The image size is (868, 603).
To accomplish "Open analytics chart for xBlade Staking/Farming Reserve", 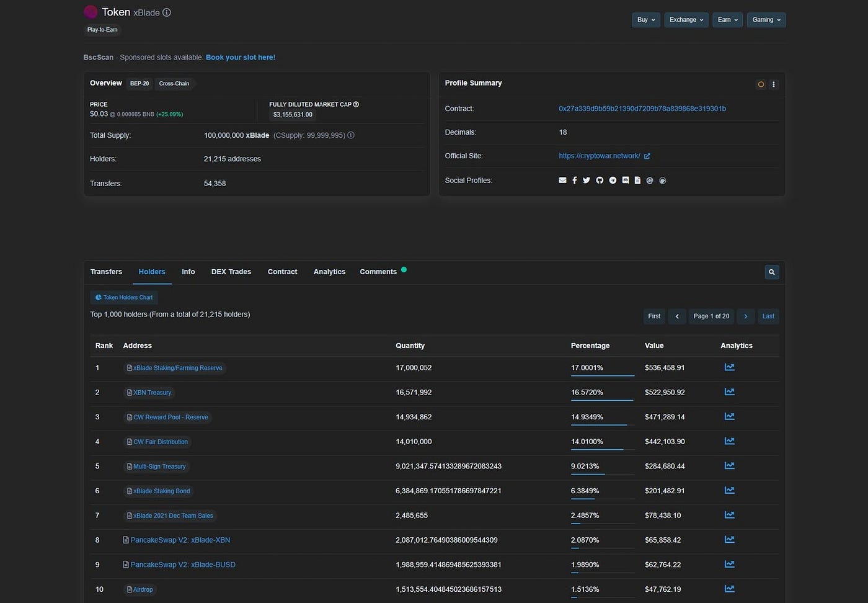I will tap(730, 367).
